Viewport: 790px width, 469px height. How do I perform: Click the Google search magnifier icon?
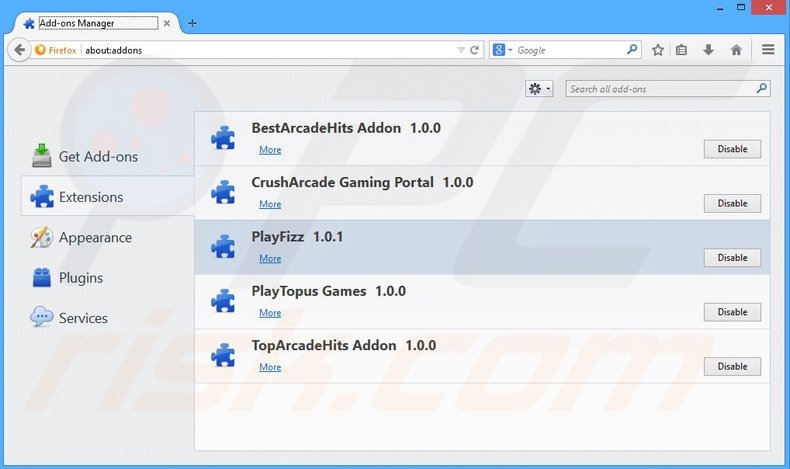point(632,49)
